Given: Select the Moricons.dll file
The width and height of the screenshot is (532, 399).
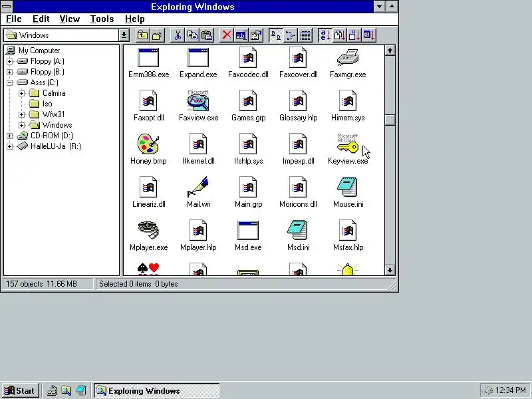Looking at the screenshot, I should tap(298, 192).
